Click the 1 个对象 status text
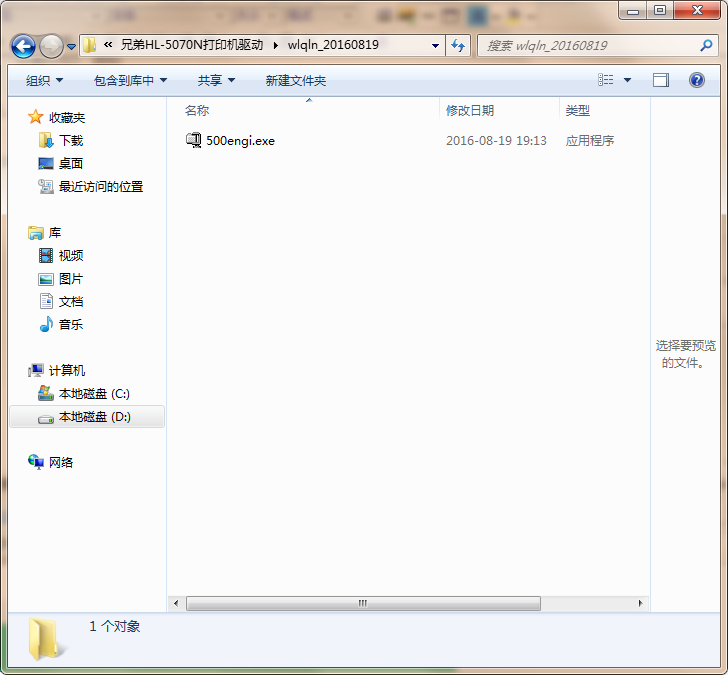 [115, 626]
